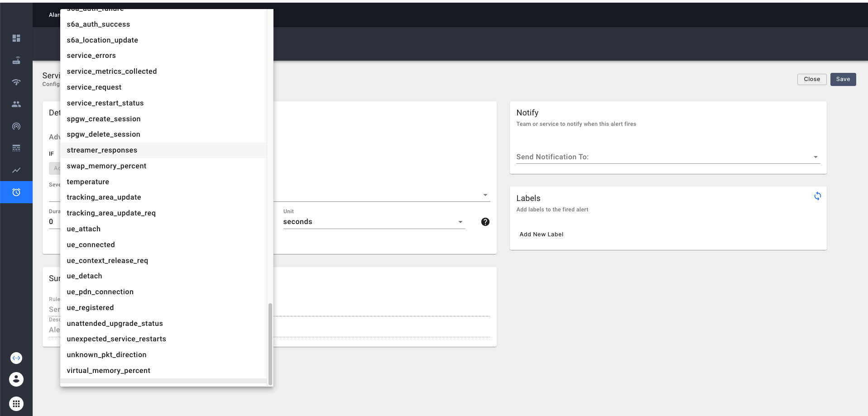This screenshot has height=416, width=868.
Task: Click the alarm clock icon in sidebar
Action: point(16,192)
